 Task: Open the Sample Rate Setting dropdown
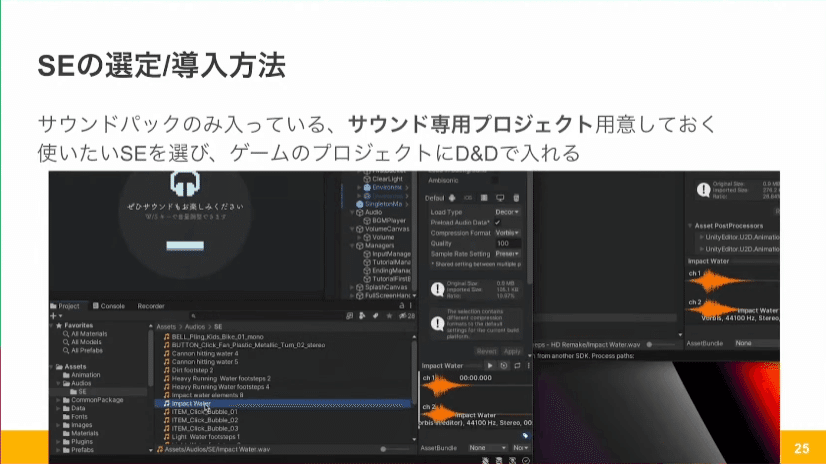tap(507, 254)
